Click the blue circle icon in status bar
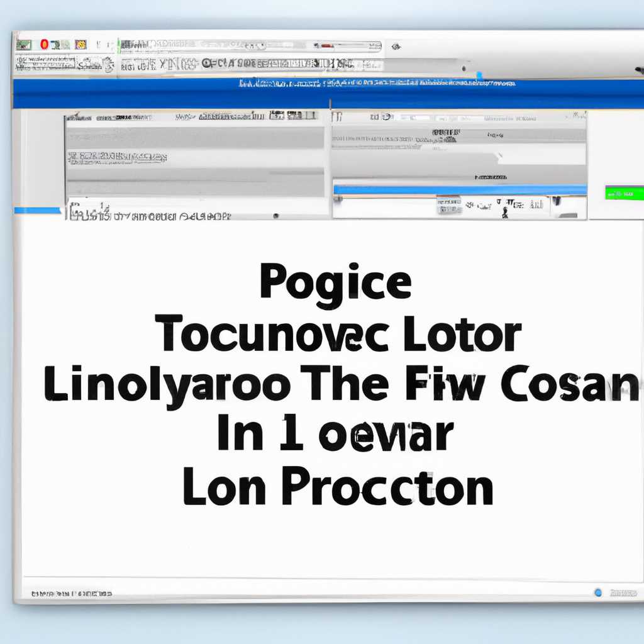644x644 pixels. pyautogui.click(x=598, y=592)
